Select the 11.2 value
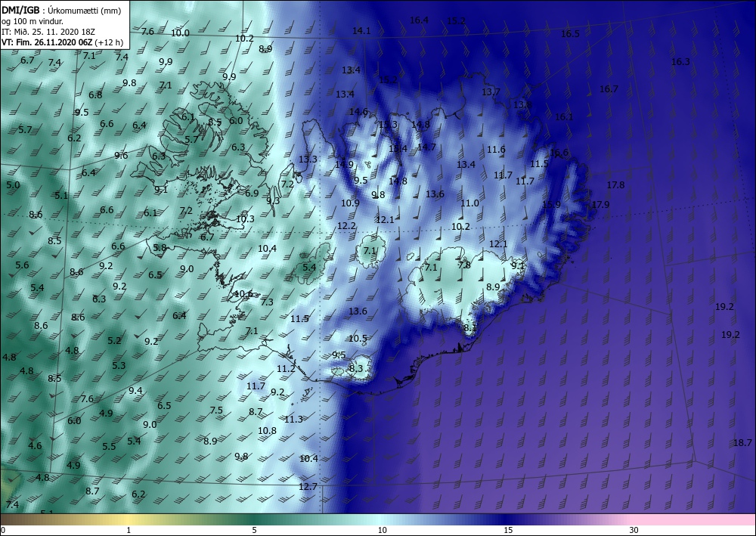Screen dimensions: 756x536 (x=286, y=369)
